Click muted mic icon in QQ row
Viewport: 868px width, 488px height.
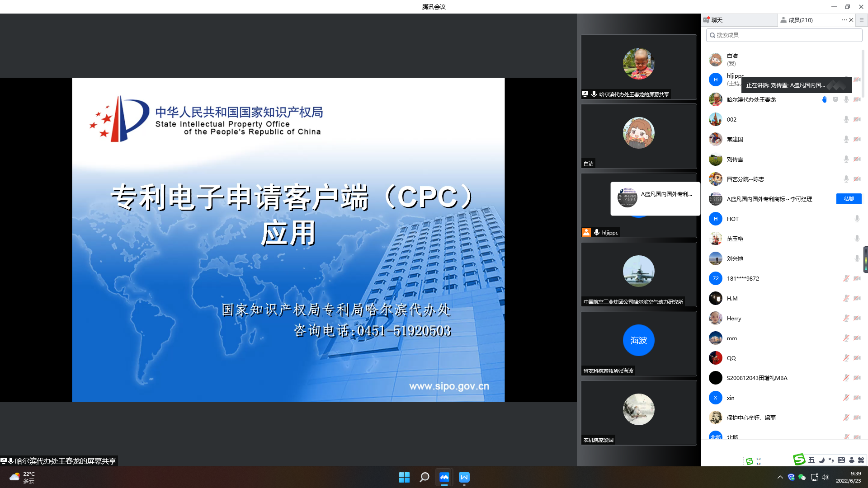click(x=846, y=358)
